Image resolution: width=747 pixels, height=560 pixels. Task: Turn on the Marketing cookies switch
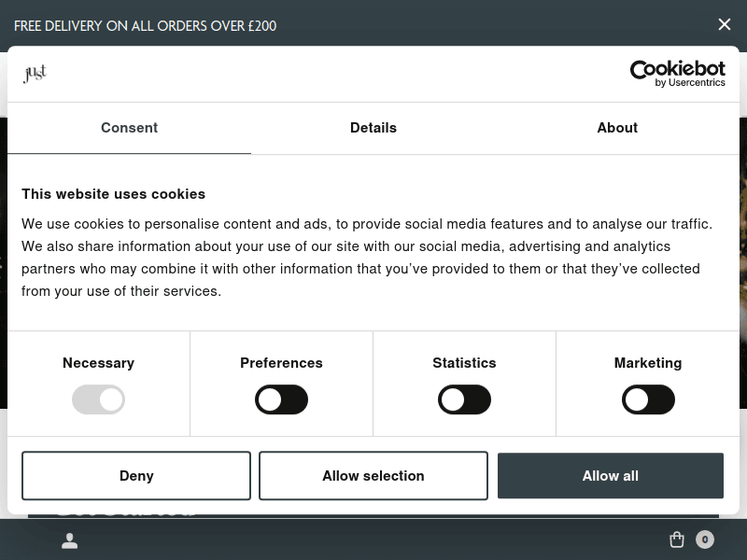click(x=648, y=399)
